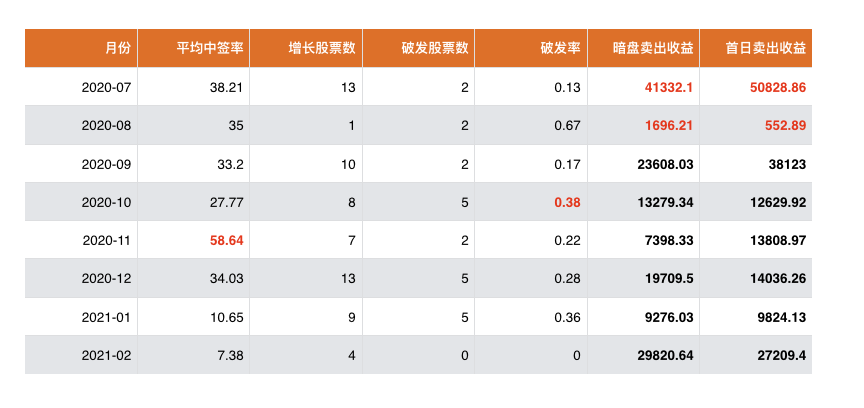Select the 2021-01 month cell
The height and width of the screenshot is (408, 864).
tap(106, 317)
